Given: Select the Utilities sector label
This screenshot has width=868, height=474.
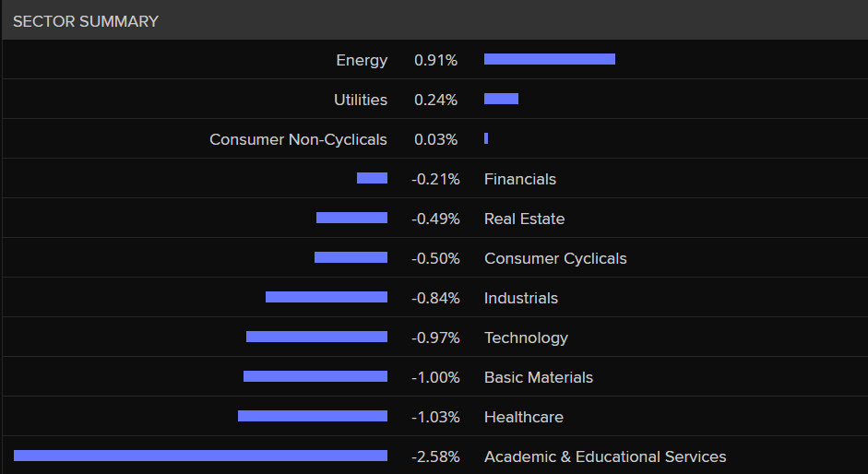Looking at the screenshot, I should [x=361, y=100].
